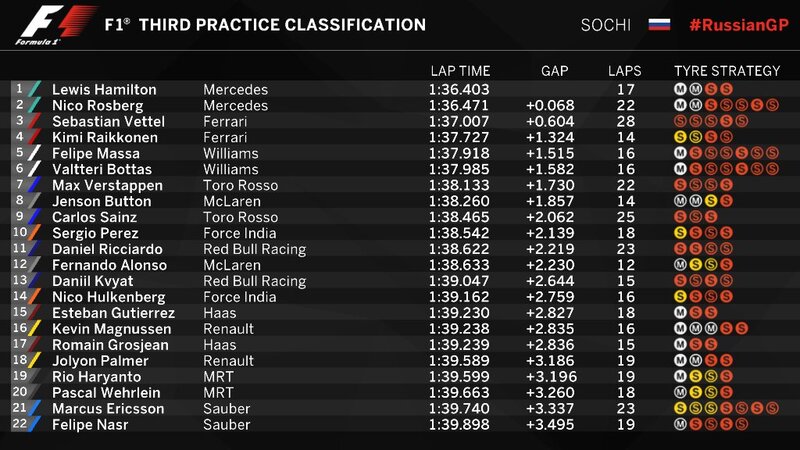Image resolution: width=800 pixels, height=450 pixels.
Task: Click the SOCHI location label
Action: click(606, 24)
